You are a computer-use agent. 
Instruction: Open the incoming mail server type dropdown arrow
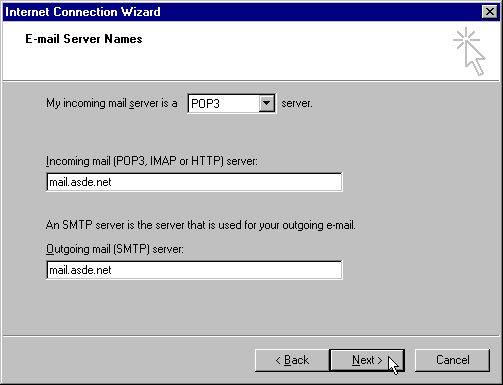pos(267,103)
